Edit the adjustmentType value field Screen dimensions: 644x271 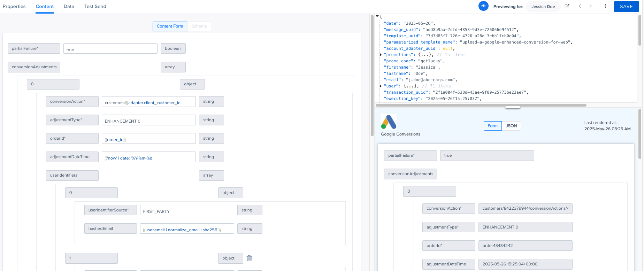click(x=149, y=120)
